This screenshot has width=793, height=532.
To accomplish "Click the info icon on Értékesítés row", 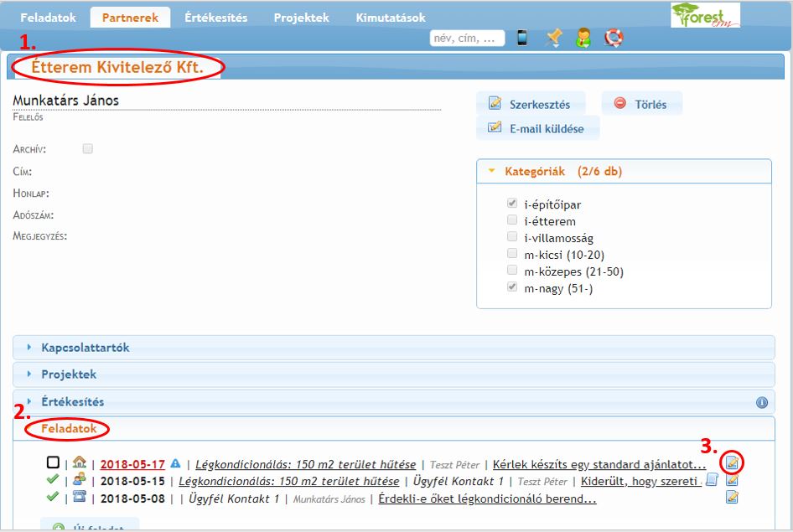I will (761, 402).
